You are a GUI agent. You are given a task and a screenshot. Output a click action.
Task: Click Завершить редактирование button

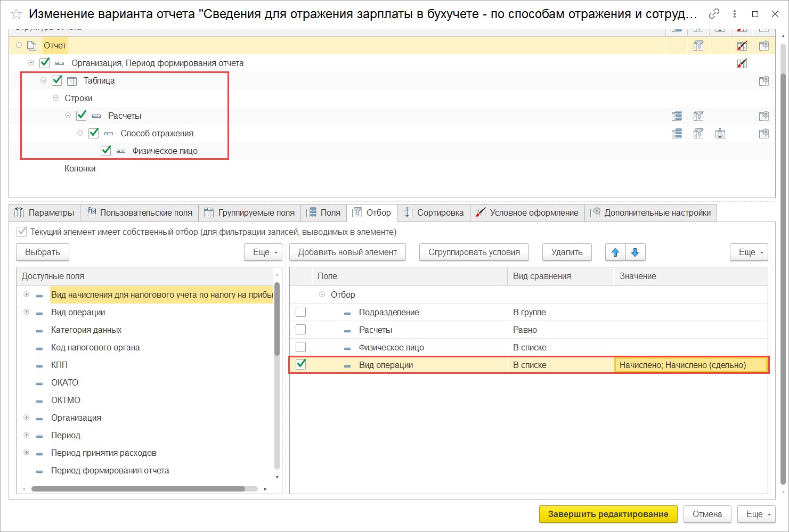(608, 514)
